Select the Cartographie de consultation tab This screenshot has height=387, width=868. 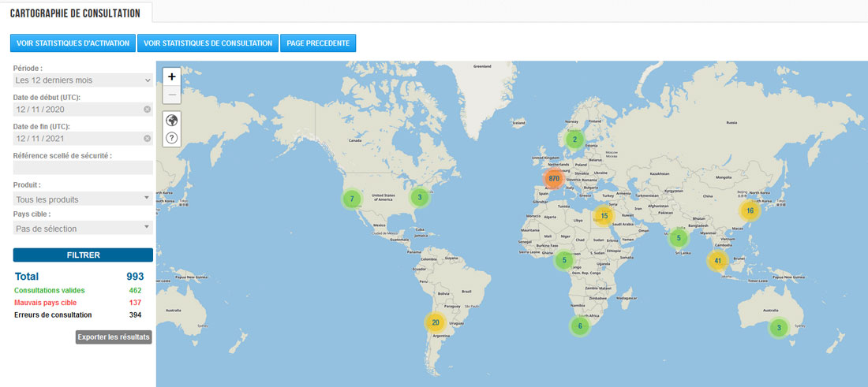click(76, 13)
